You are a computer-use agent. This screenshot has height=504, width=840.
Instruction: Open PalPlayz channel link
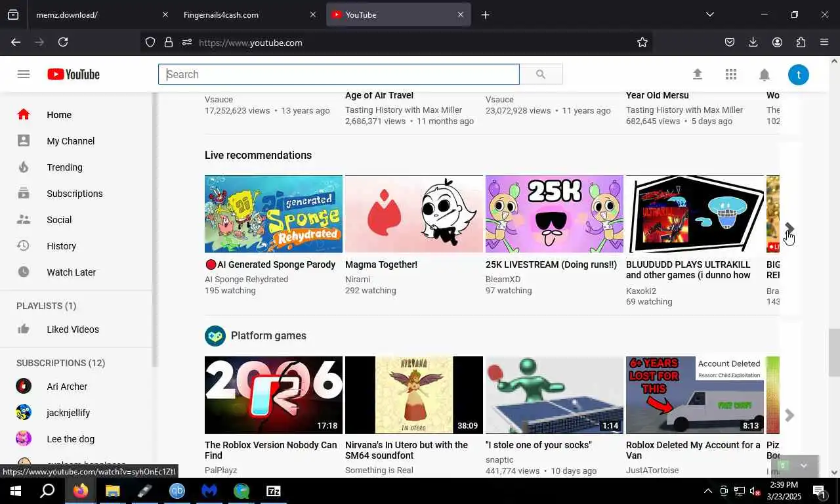click(220, 471)
